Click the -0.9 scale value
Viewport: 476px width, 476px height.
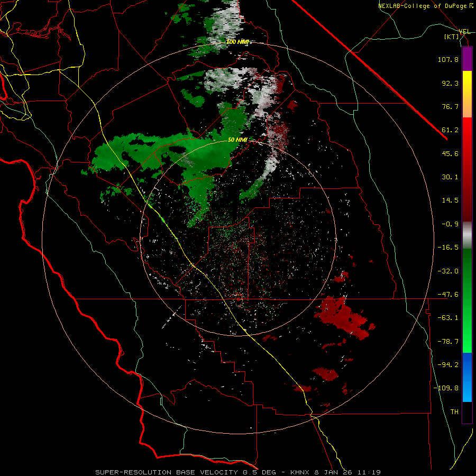click(x=450, y=224)
